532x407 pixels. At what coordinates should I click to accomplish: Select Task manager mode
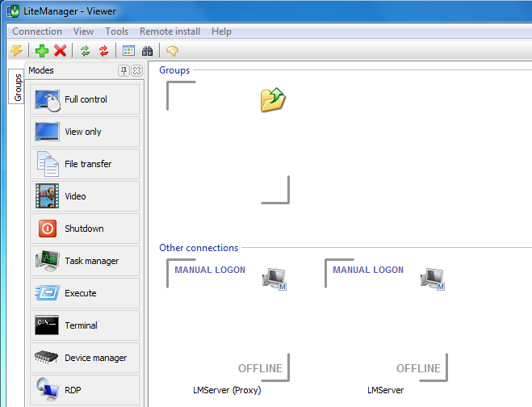coord(85,261)
